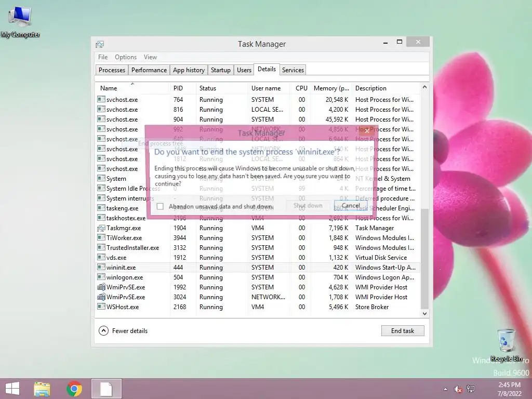
Task: Click the Shut down button in dialog
Action: coord(308,206)
